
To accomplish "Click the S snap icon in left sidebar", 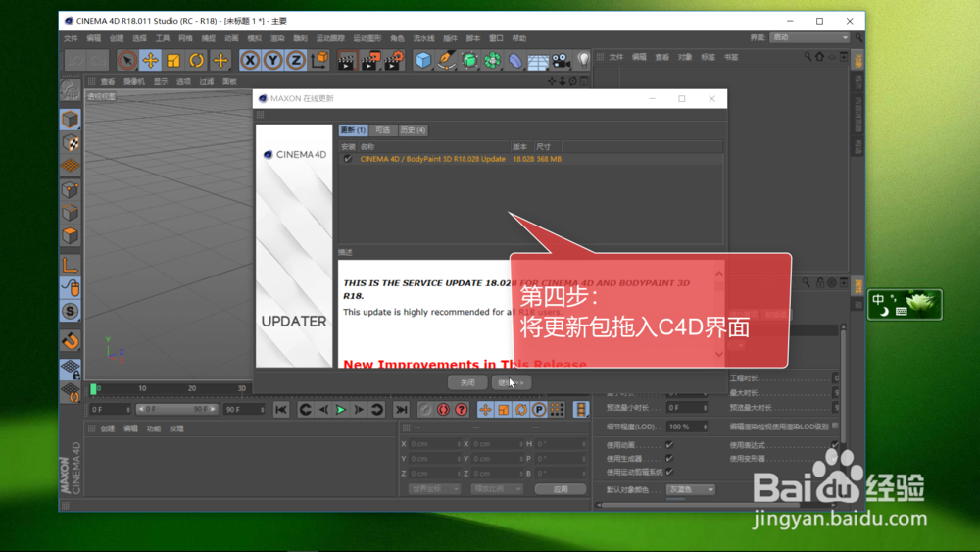I will [x=70, y=312].
